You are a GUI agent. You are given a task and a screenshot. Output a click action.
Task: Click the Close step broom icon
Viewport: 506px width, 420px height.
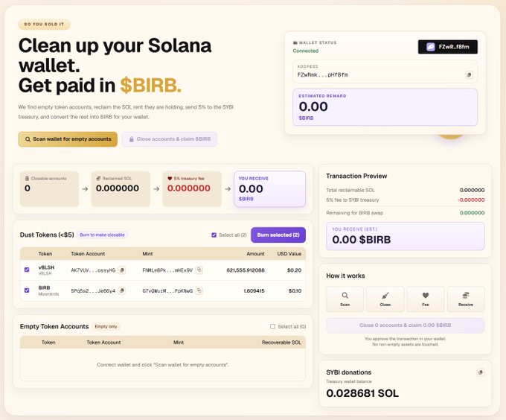[385, 296]
